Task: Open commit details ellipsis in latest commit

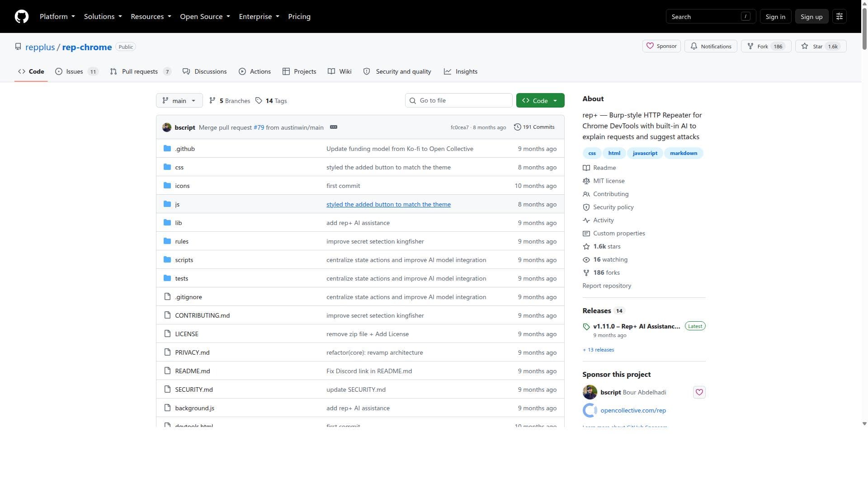Action: click(x=334, y=127)
